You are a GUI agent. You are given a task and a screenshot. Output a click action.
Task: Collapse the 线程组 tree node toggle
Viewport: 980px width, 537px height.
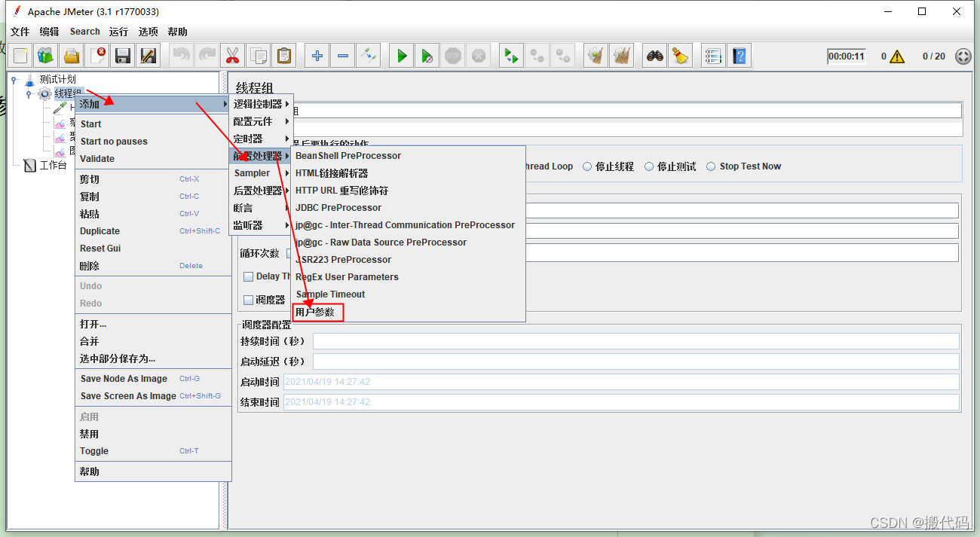(29, 93)
